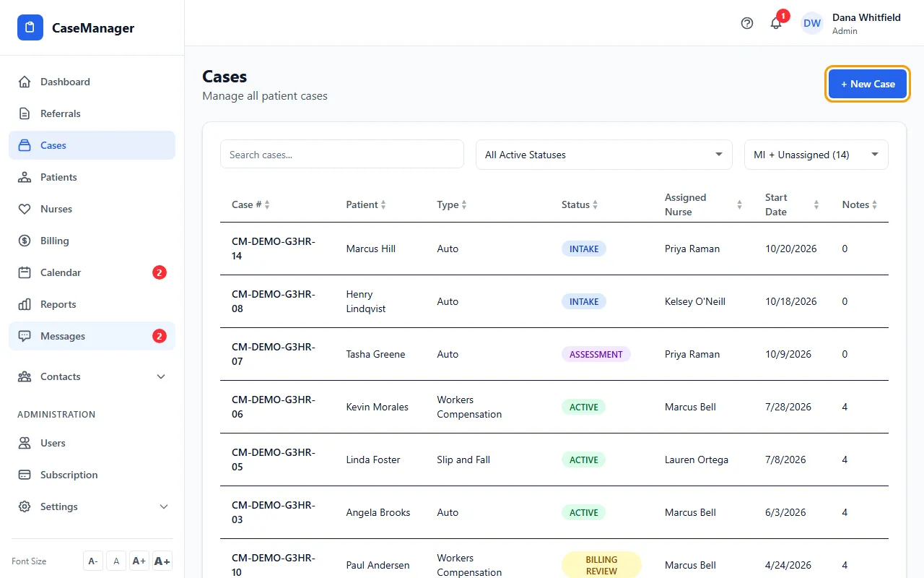Set largest font with bold A+ button
The width and height of the screenshot is (924, 578).
click(162, 561)
